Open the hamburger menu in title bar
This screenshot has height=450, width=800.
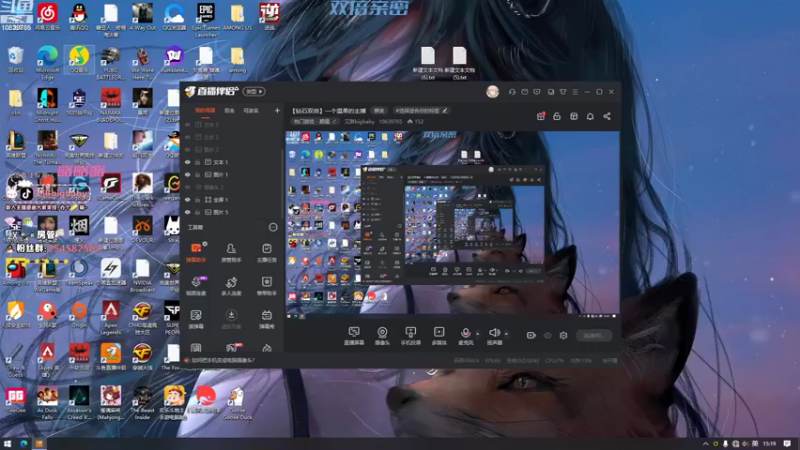575,92
